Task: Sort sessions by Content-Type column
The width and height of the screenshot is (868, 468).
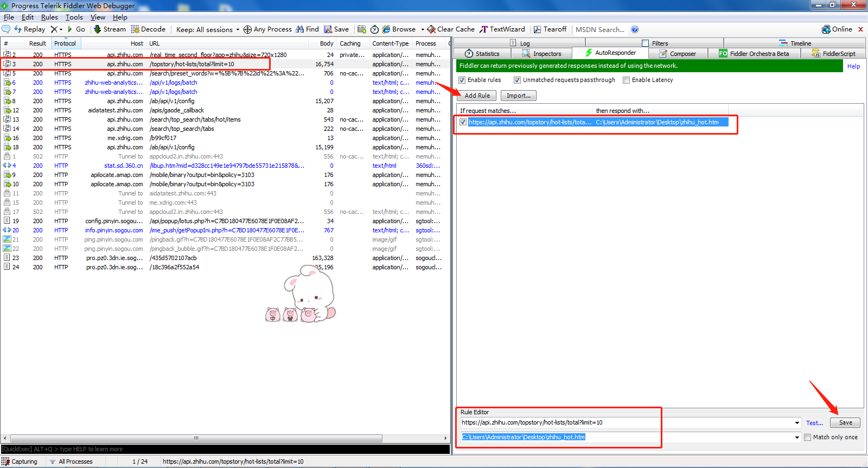Action: click(390, 43)
